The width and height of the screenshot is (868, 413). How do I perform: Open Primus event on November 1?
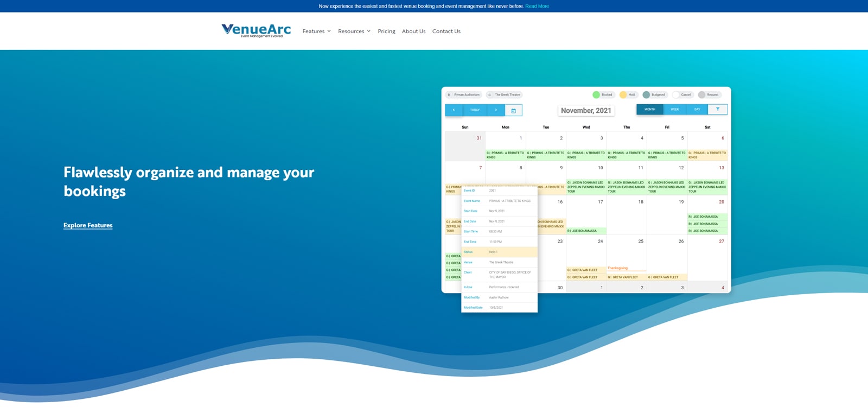(505, 155)
